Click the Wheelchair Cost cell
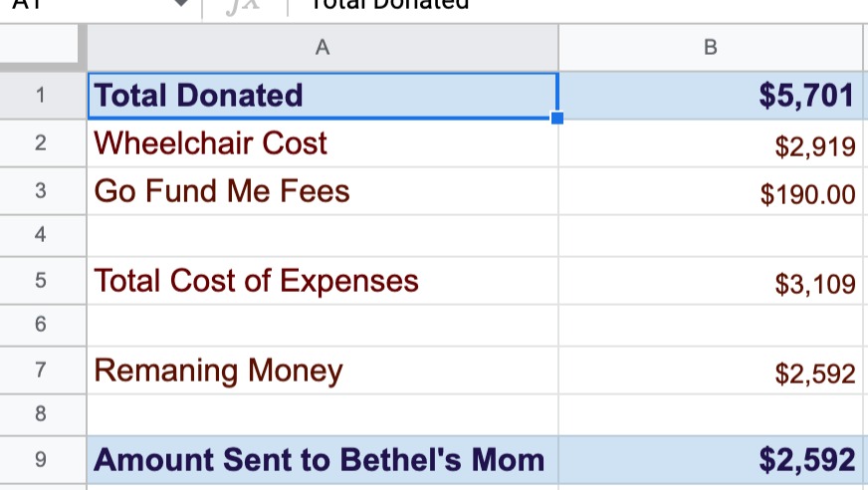Screen dimensions: 868x490 point(323,143)
